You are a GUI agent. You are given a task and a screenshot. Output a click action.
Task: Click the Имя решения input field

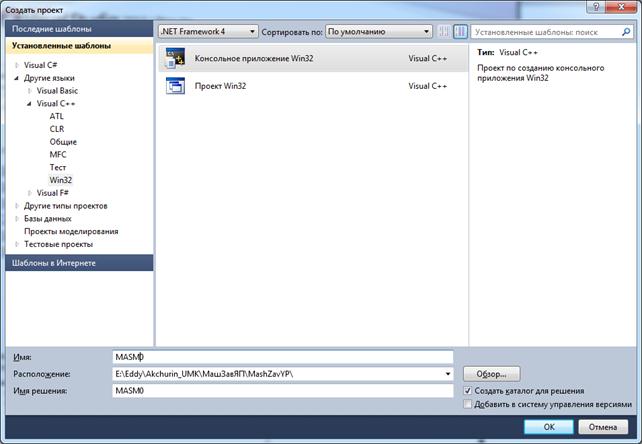pyautogui.click(x=283, y=390)
